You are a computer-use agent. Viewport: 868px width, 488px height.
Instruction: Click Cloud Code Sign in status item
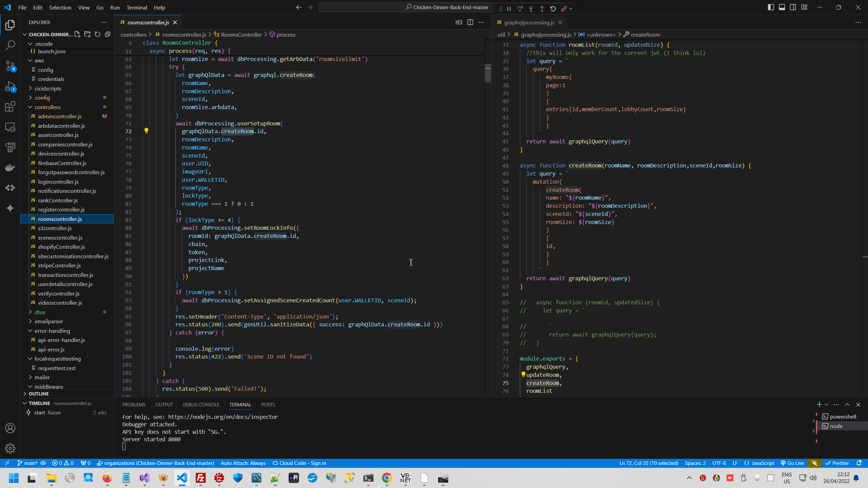299,463
